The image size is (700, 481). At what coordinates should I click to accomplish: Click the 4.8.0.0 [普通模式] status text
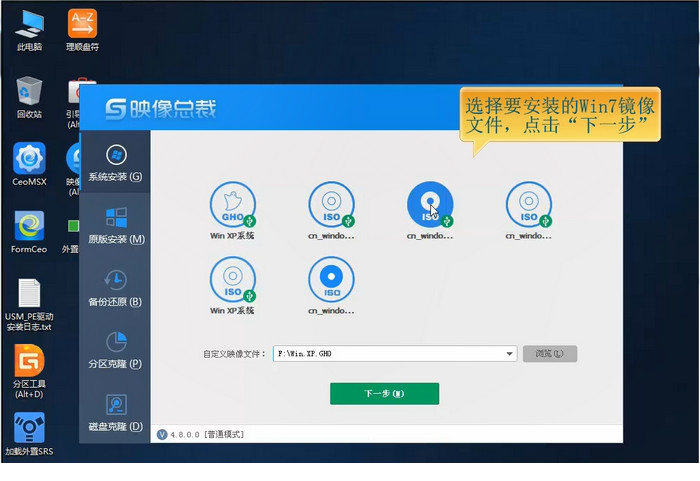pos(207,435)
